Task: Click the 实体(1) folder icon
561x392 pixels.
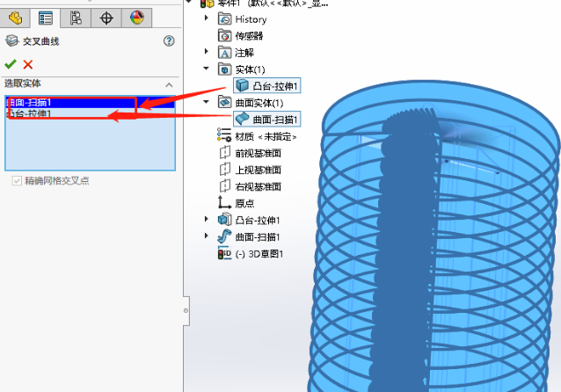Action: point(225,69)
